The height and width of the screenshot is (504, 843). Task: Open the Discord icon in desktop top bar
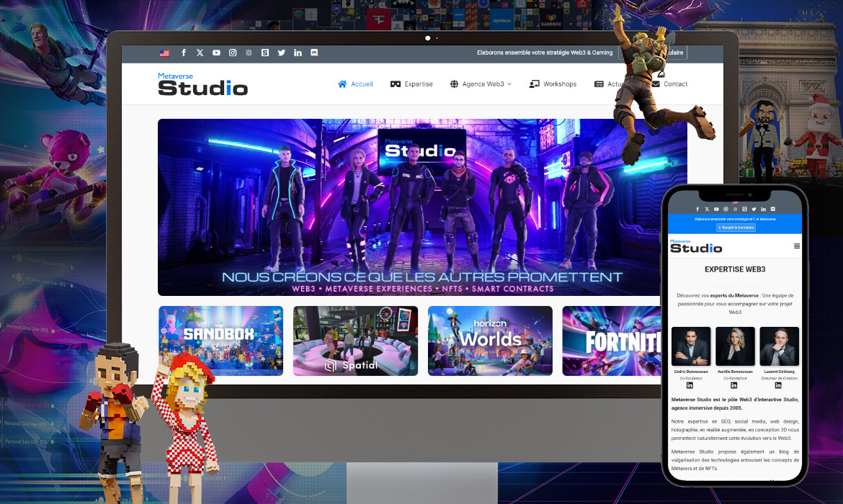click(314, 53)
